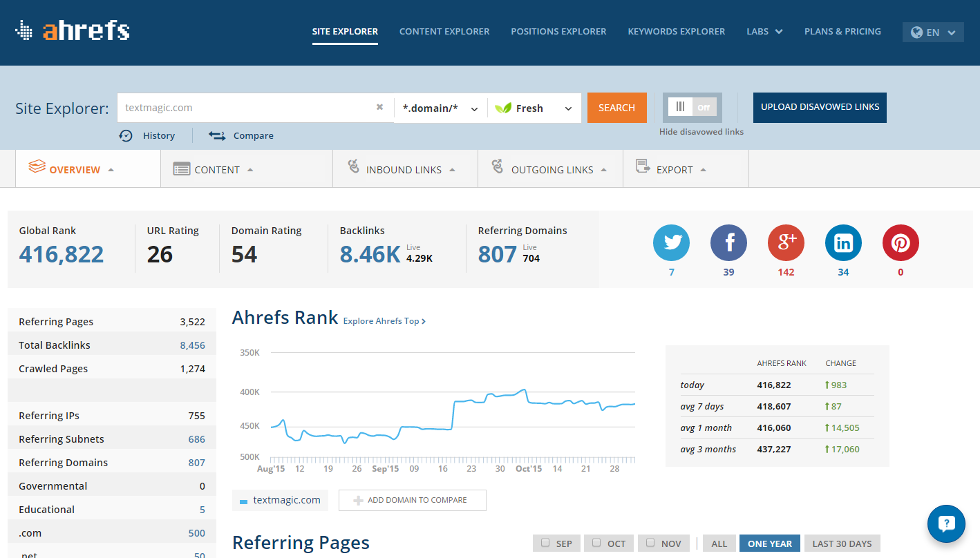Open the Twitter share icon
This screenshot has height=558, width=980.
pyautogui.click(x=671, y=242)
